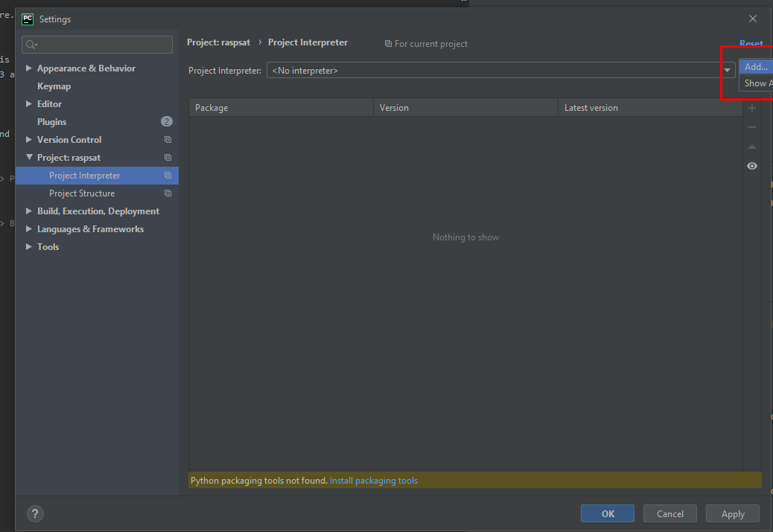Click the project-level icon beside Version Control
The image size is (773, 532).
click(x=168, y=140)
